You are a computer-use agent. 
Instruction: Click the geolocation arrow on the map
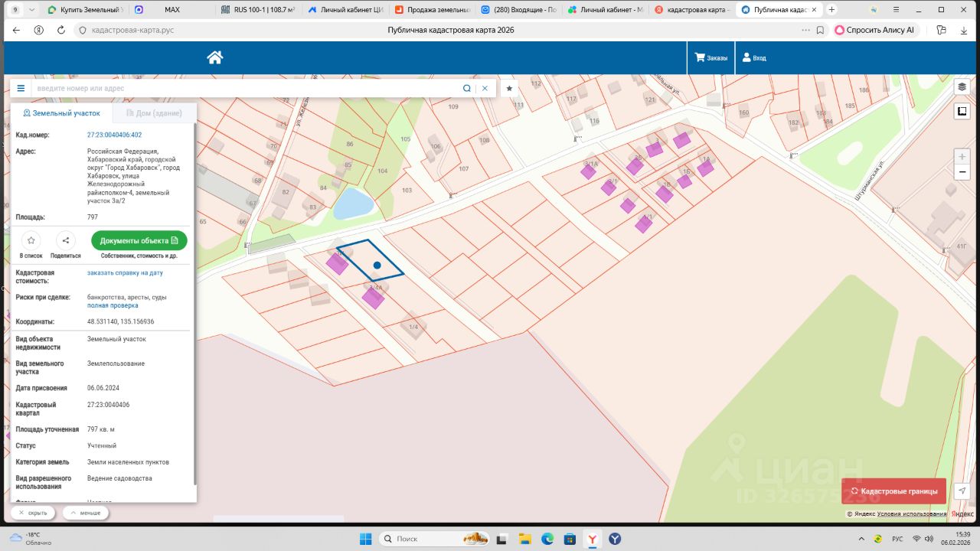(x=962, y=491)
